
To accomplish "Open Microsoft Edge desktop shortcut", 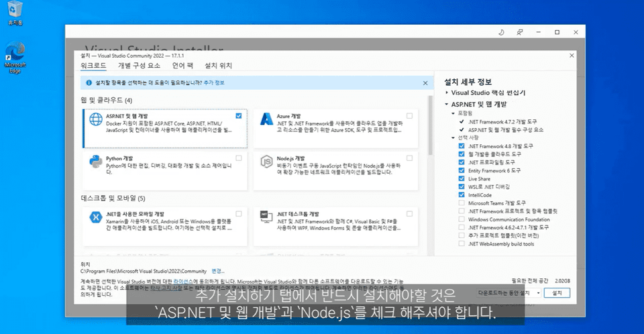I will coord(15,58).
